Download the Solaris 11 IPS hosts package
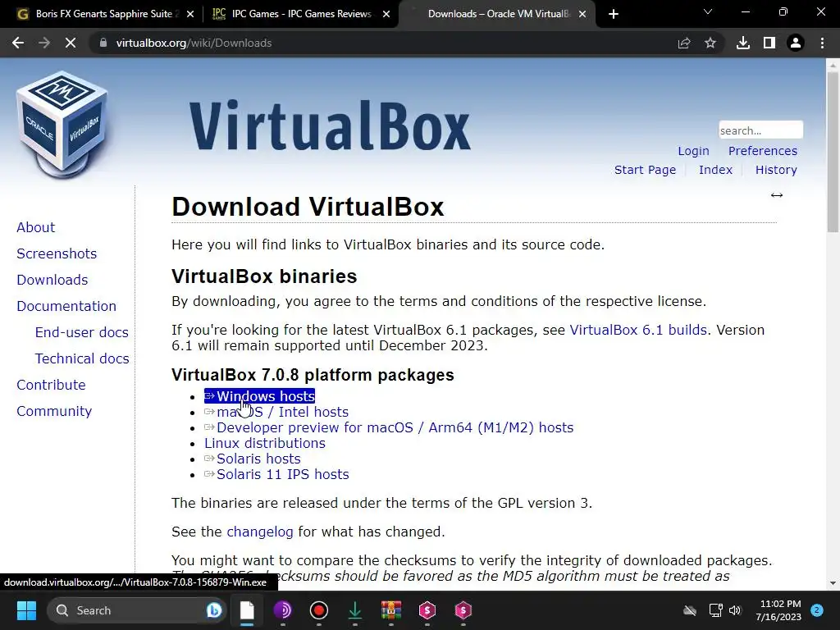Screen dimensions: 840x630 click(276, 474)
